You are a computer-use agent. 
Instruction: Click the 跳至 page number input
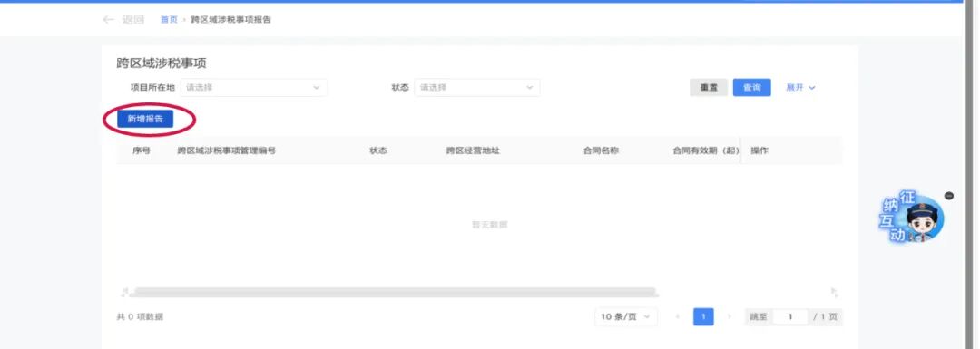pos(790,317)
